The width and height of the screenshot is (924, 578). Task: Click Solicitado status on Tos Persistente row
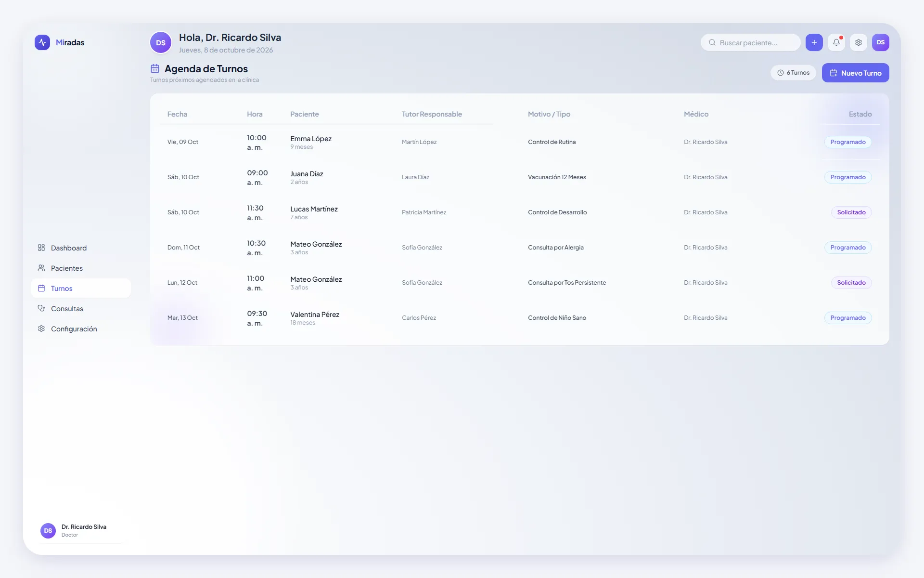[851, 283]
